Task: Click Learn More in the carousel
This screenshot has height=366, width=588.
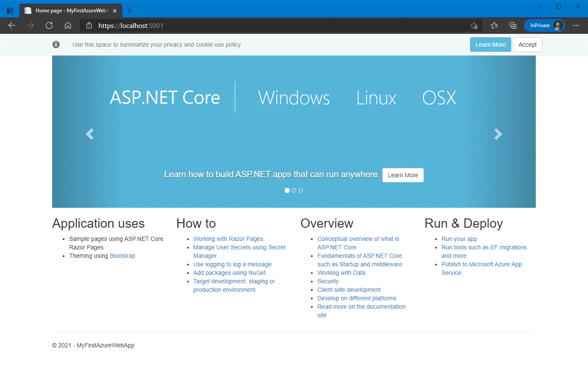Action: [403, 175]
